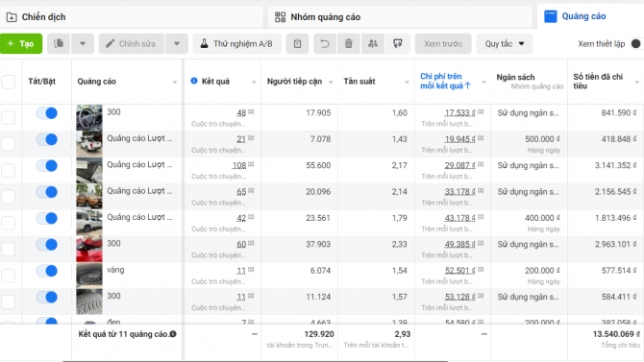
Task: Select all ads with header checkbox
Action: pos(9,82)
